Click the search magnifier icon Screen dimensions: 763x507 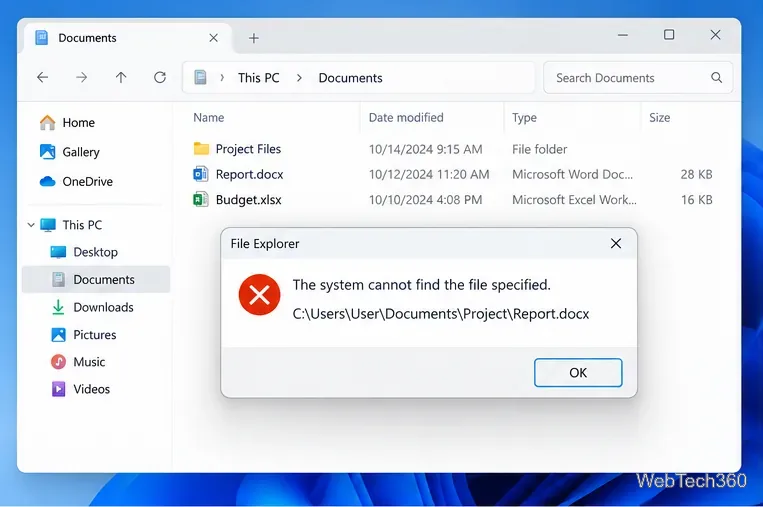click(x=716, y=77)
